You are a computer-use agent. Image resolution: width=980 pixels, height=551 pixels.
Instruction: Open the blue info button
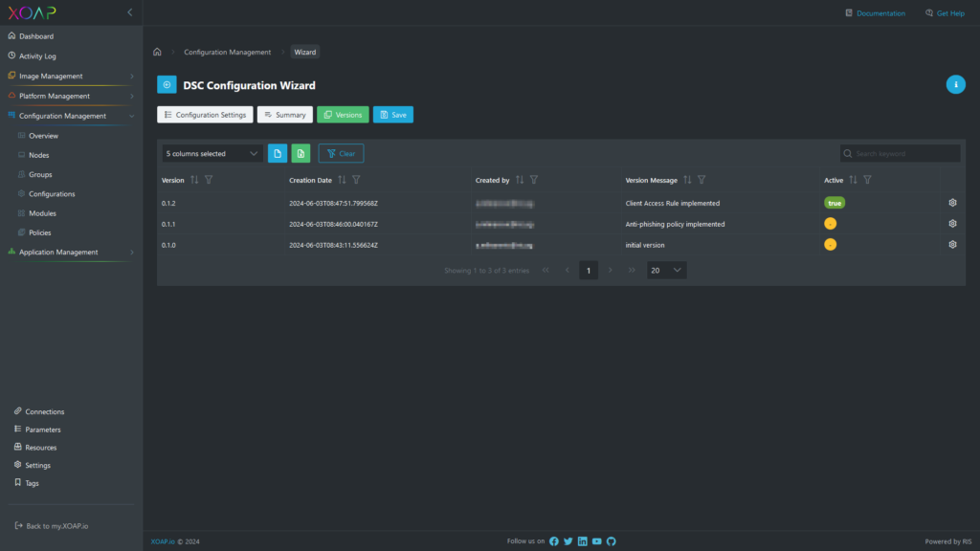pyautogui.click(x=956, y=84)
